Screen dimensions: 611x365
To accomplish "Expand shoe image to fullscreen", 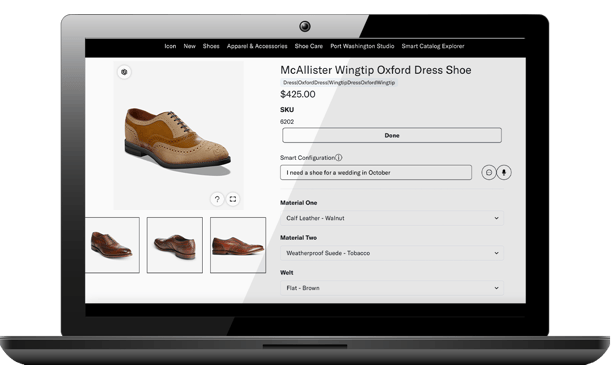I will [x=233, y=199].
